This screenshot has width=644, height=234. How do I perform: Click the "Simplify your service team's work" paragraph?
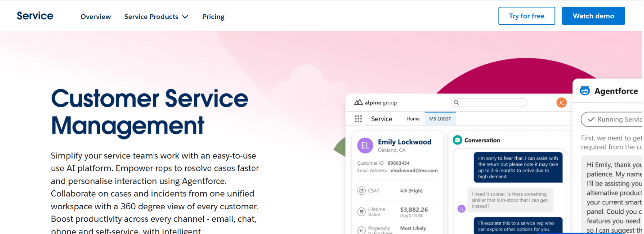155,193
